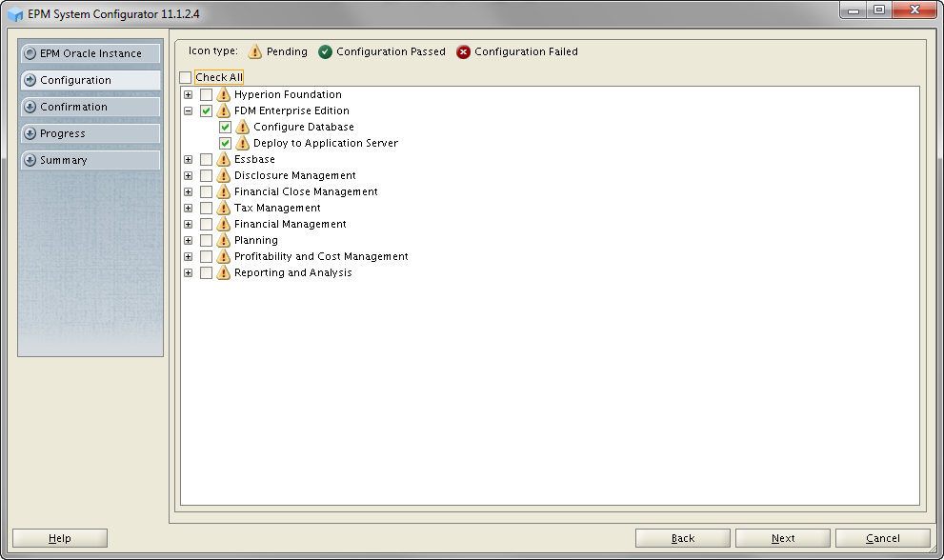Tick the Check All checkbox
This screenshot has width=944, height=560.
186,78
